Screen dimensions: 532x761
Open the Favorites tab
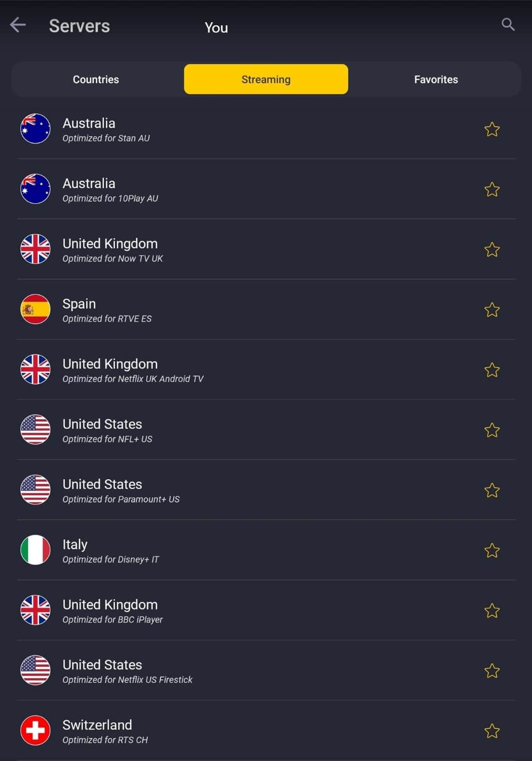coord(436,80)
